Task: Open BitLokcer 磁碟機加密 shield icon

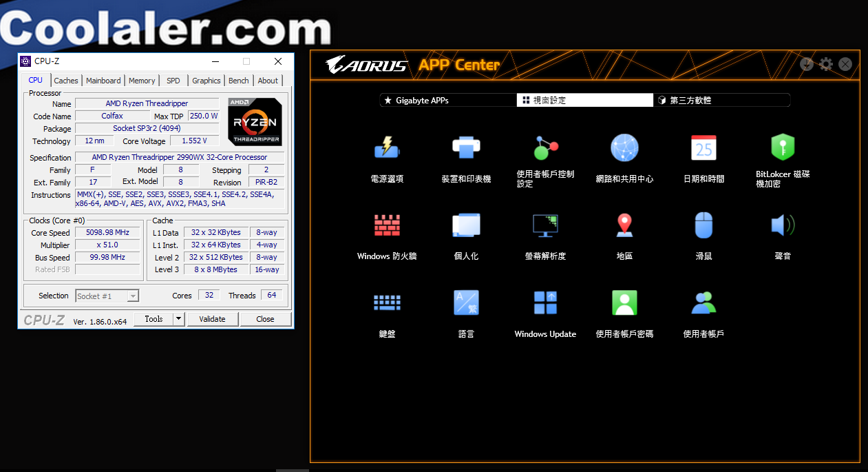Action: pos(783,147)
